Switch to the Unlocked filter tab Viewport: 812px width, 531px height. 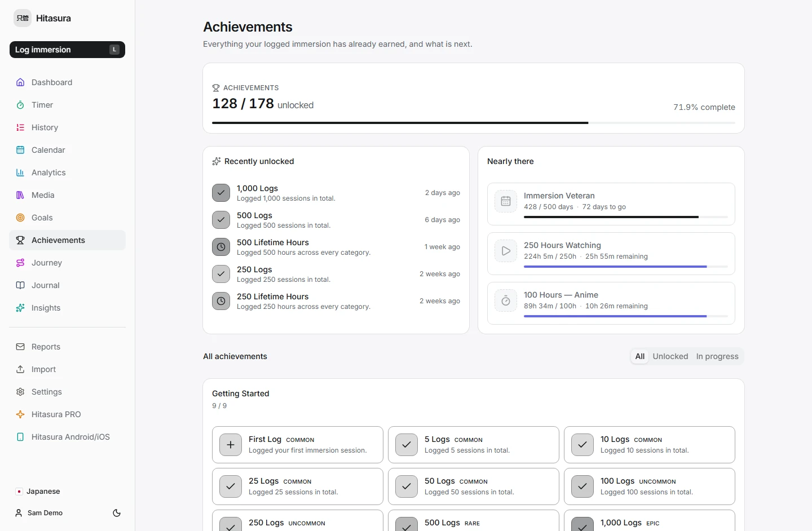point(670,356)
